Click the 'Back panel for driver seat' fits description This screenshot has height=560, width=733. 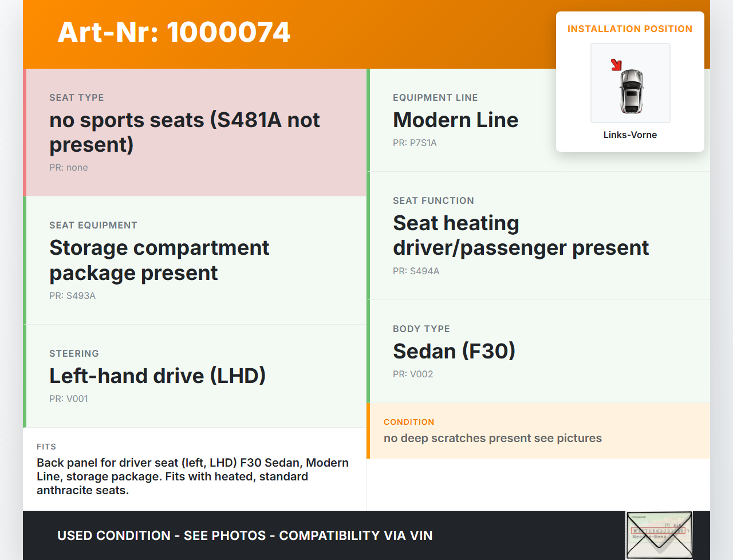[193, 476]
